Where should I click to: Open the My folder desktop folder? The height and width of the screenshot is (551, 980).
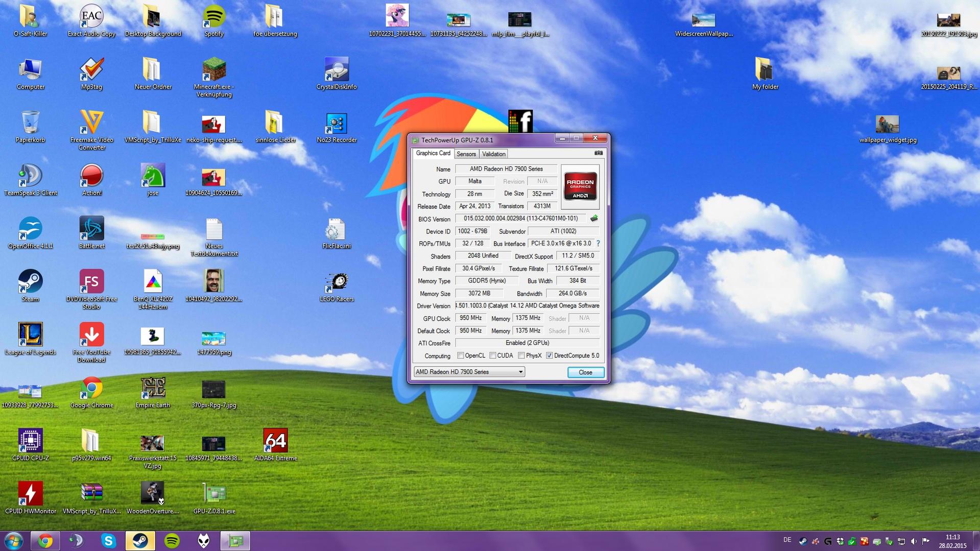pyautogui.click(x=765, y=74)
